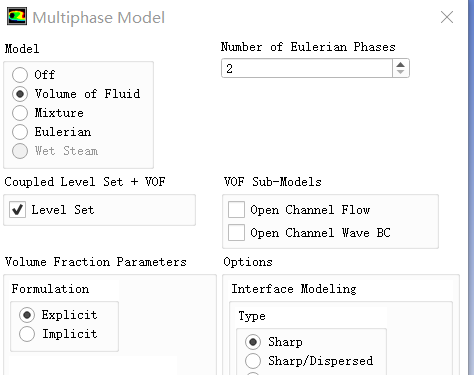
Task: Select the Off model option
Action: [20, 75]
